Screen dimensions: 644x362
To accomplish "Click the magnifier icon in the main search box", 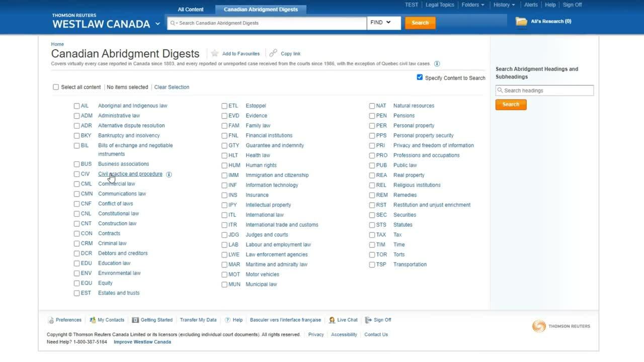I will 173,23.
